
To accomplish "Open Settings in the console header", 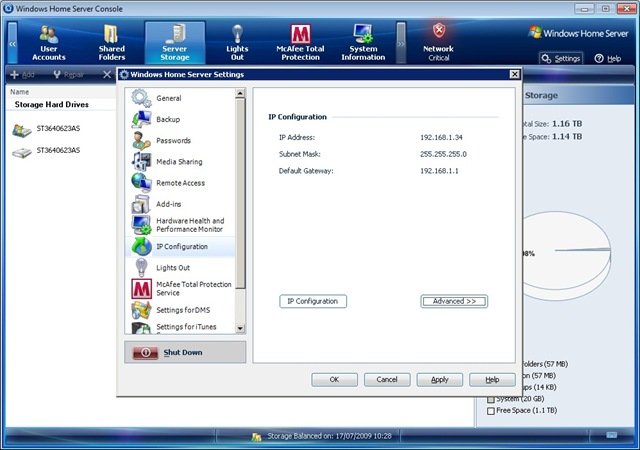I will click(x=561, y=59).
